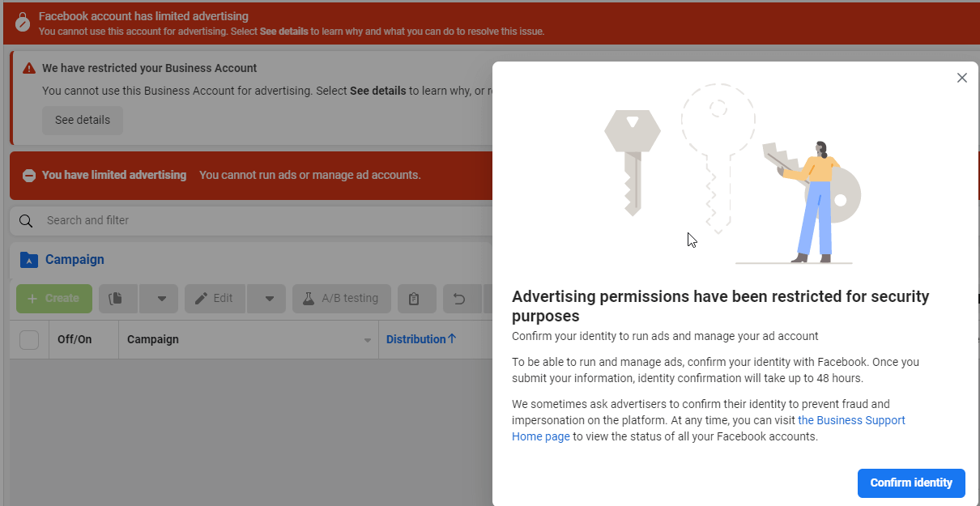Open the duplicate options dropdown arrow
This screenshot has width=980, height=506.
click(x=159, y=298)
